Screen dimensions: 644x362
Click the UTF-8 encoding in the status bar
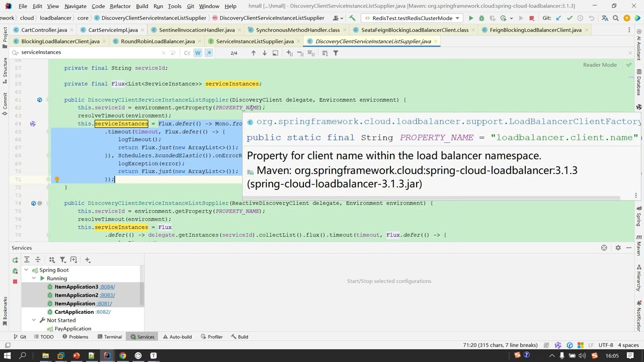(x=606, y=345)
